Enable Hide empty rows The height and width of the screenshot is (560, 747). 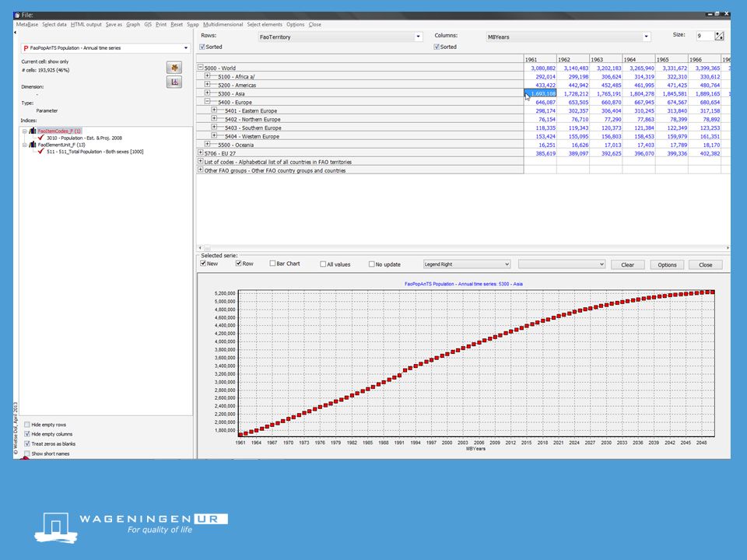click(27, 425)
